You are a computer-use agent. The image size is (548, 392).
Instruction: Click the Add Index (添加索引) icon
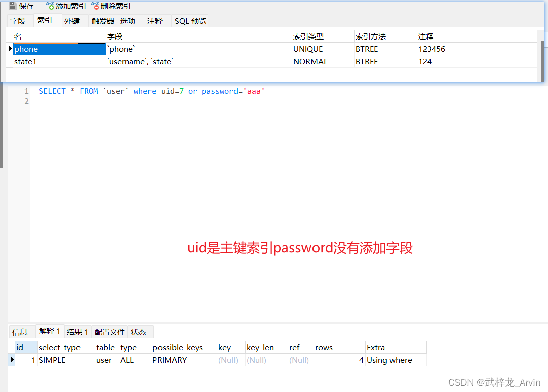(x=50, y=6)
